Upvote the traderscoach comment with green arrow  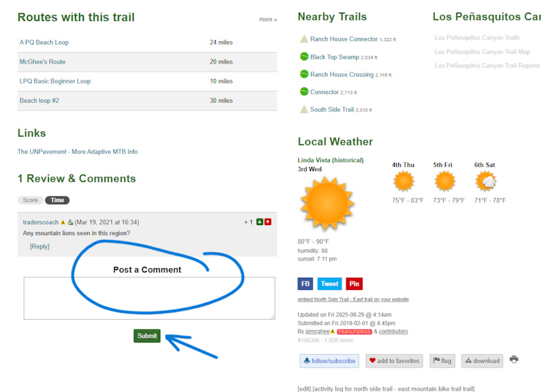tap(260, 222)
